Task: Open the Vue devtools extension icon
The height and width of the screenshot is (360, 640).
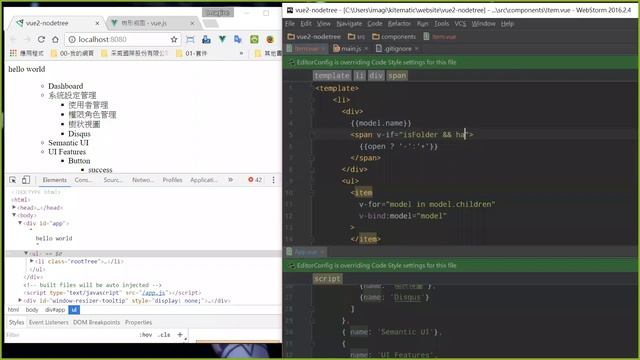Action: pyautogui.click(x=222, y=39)
